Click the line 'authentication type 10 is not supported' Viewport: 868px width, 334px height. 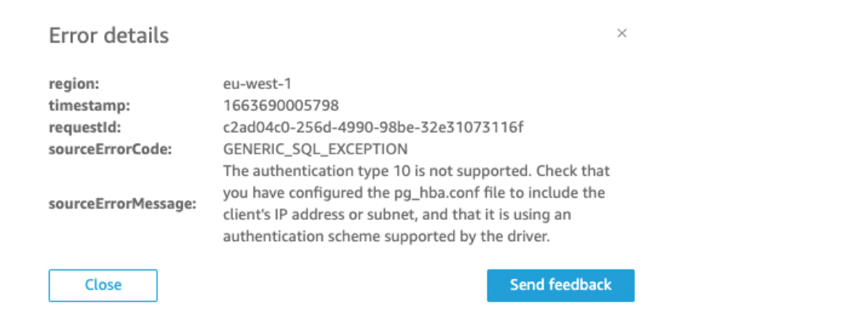click(354, 170)
